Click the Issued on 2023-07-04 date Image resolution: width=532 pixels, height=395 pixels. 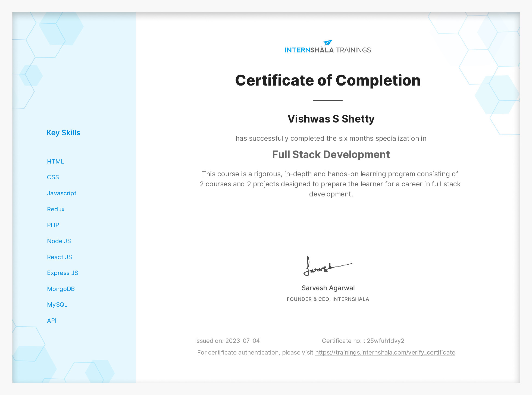click(227, 341)
